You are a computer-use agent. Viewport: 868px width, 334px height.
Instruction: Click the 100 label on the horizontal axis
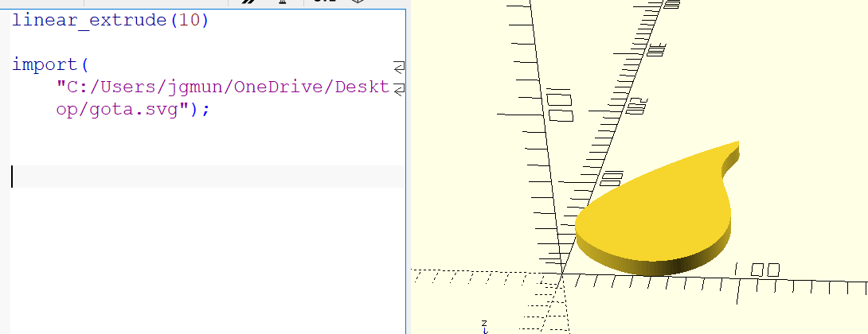(x=755, y=270)
